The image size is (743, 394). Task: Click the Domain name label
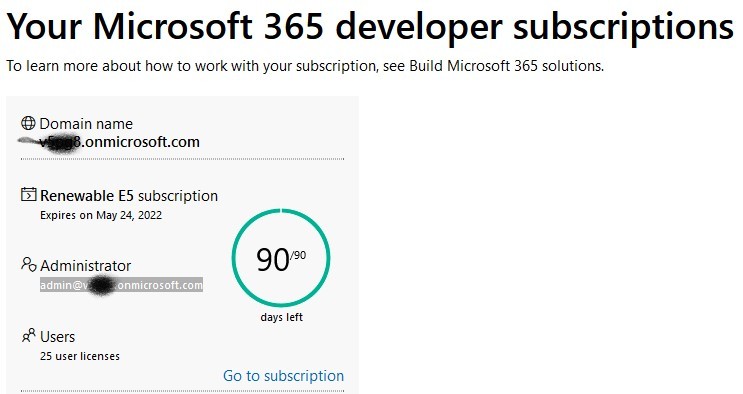click(x=86, y=124)
